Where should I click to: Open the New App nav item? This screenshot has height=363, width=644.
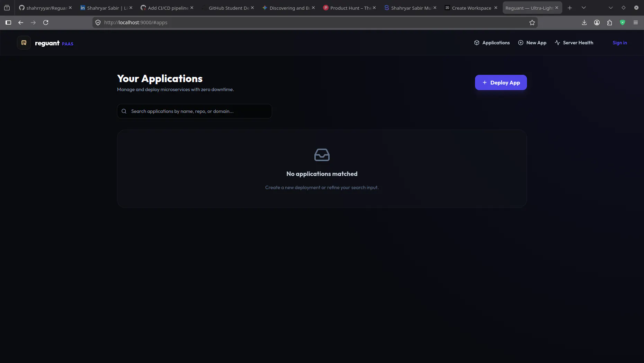[532, 43]
